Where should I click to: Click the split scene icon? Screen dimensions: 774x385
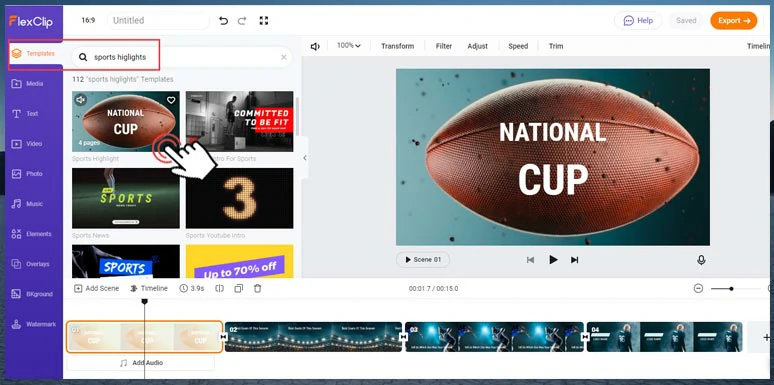pos(220,288)
